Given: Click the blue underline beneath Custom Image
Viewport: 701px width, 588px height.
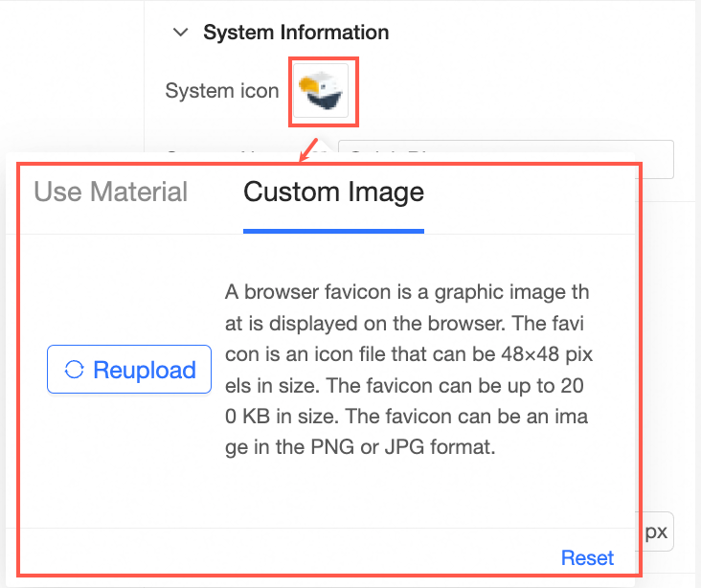Looking at the screenshot, I should point(333,231).
